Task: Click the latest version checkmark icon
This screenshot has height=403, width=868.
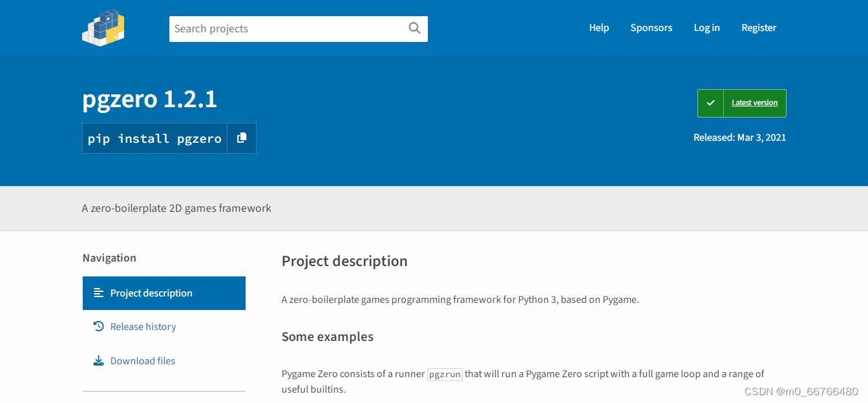Action: pyautogui.click(x=710, y=103)
